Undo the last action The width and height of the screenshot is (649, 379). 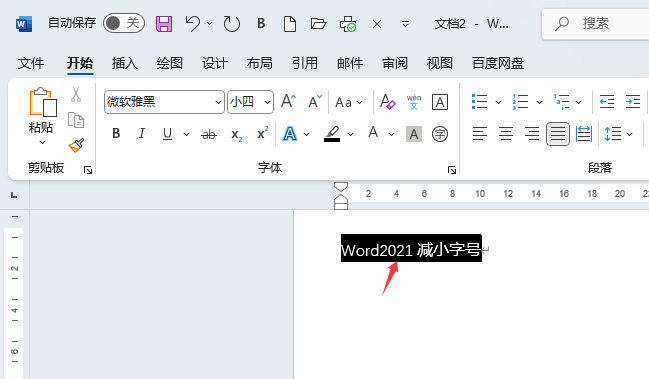coord(192,24)
